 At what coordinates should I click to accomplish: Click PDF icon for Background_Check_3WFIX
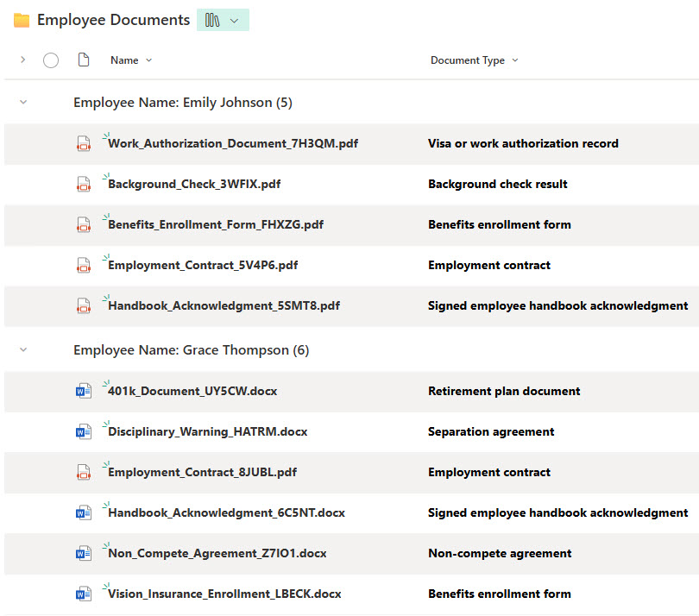pos(84,184)
